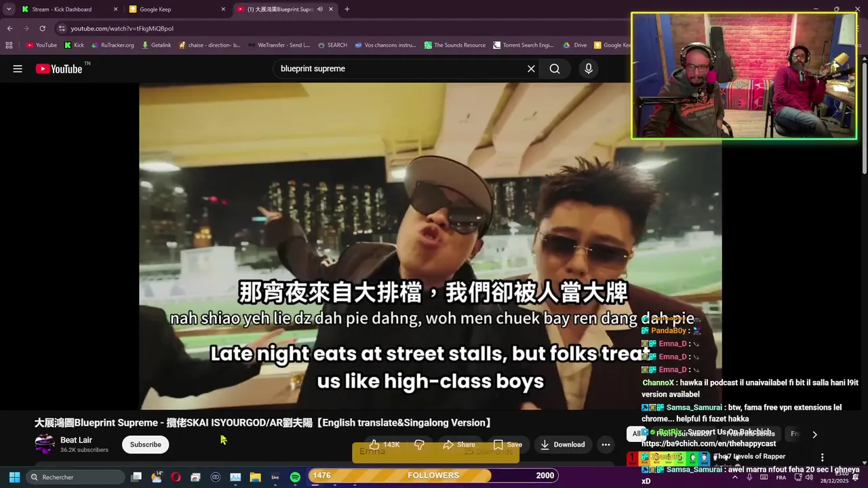Open more actions ellipsis under video
This screenshot has width=868, height=488.
tap(606, 445)
